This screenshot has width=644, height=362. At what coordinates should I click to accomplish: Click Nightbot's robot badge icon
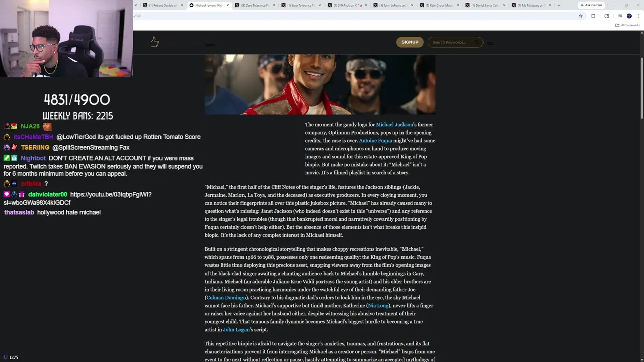[14, 158]
